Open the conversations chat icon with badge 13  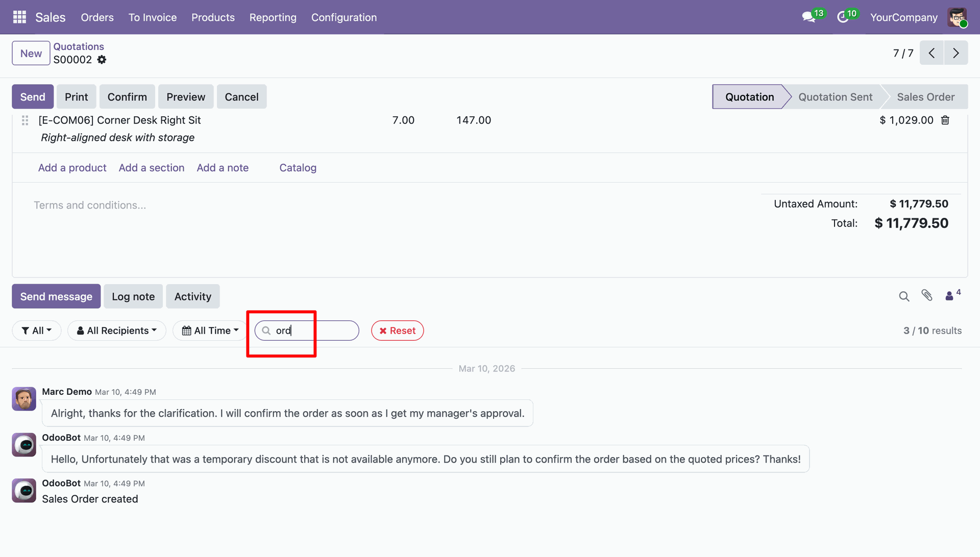pos(808,17)
